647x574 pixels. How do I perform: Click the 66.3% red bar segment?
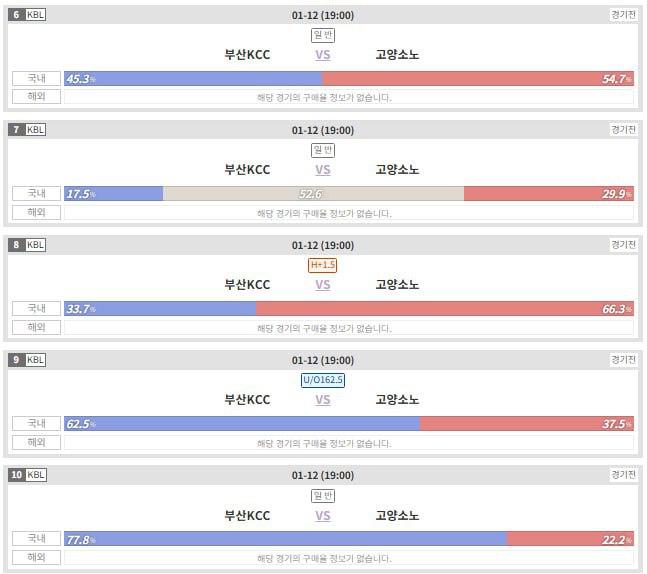[444, 309]
